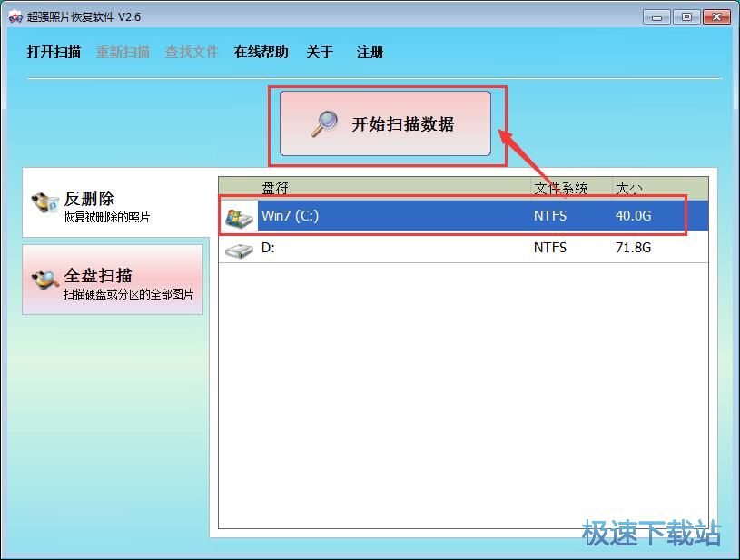The width and height of the screenshot is (740, 560).
Task: Click NTFS in the Win7 (C:) row
Action: pos(550,216)
